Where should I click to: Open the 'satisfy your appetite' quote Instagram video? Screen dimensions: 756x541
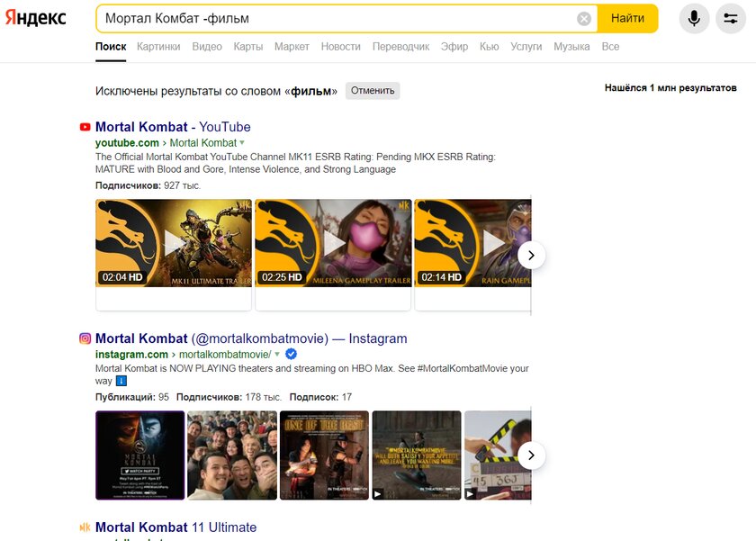[x=417, y=455]
